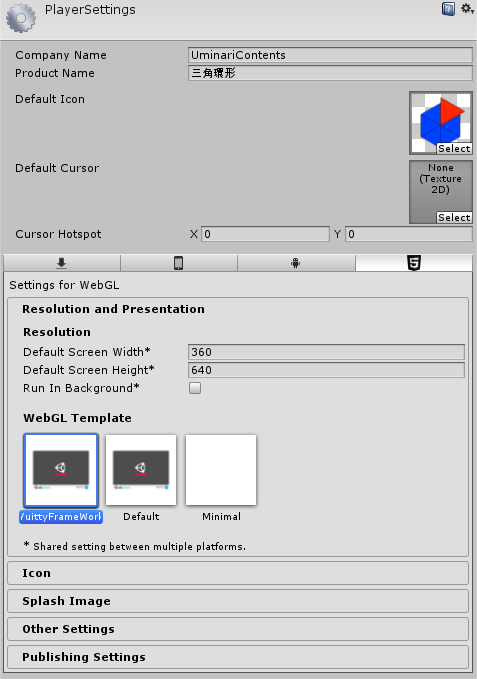Click the Default Screen Width field
This screenshot has height=679, width=477.
(326, 352)
